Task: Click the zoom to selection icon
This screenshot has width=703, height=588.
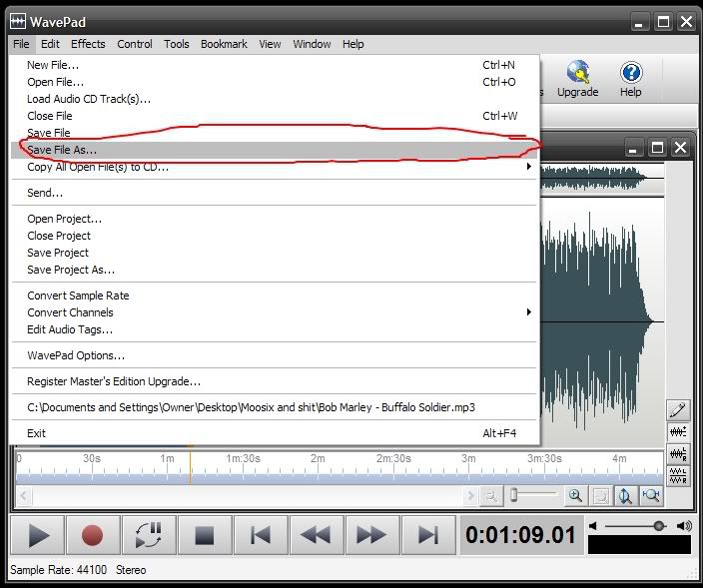Action: [x=600, y=496]
